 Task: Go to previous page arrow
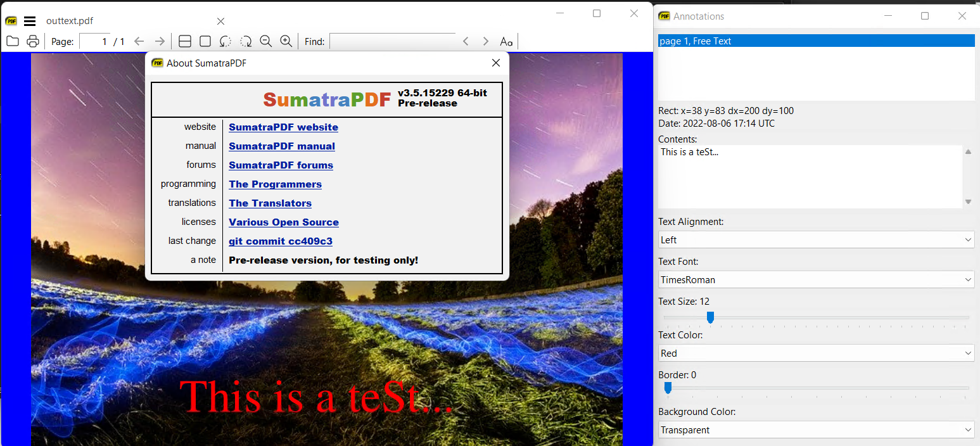point(139,41)
